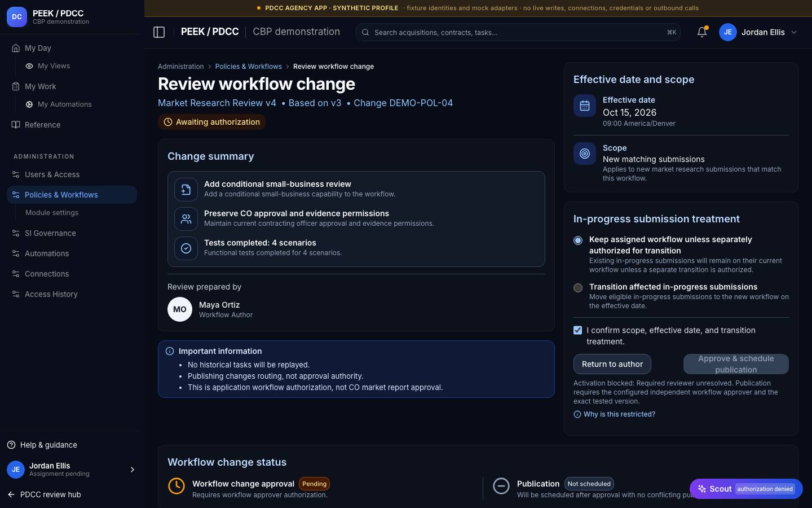Expand the Jordan Ellis account dropdown
The width and height of the screenshot is (812, 508).
[x=794, y=32]
